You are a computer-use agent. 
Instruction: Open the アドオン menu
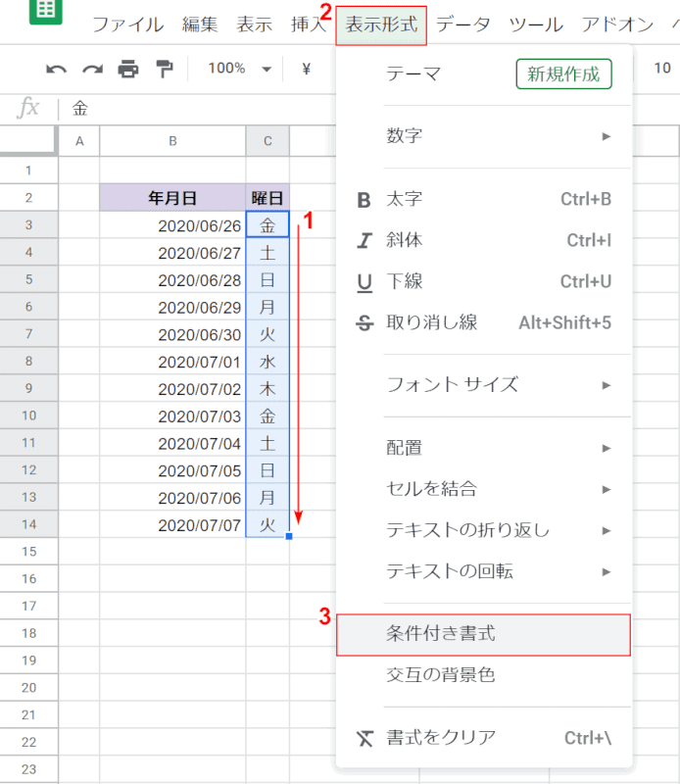618,24
